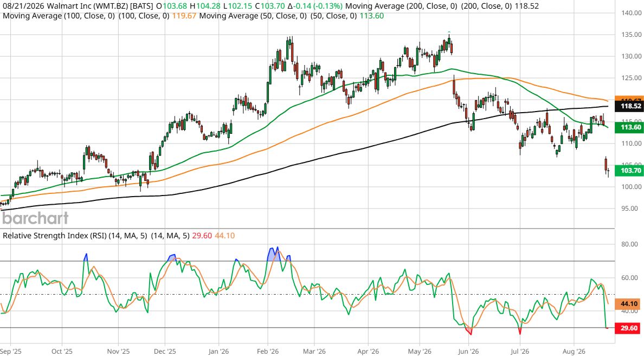Screen dimensions: 644x358
Task: Click the Oct '25 date axis label
Action: [x=62, y=352]
